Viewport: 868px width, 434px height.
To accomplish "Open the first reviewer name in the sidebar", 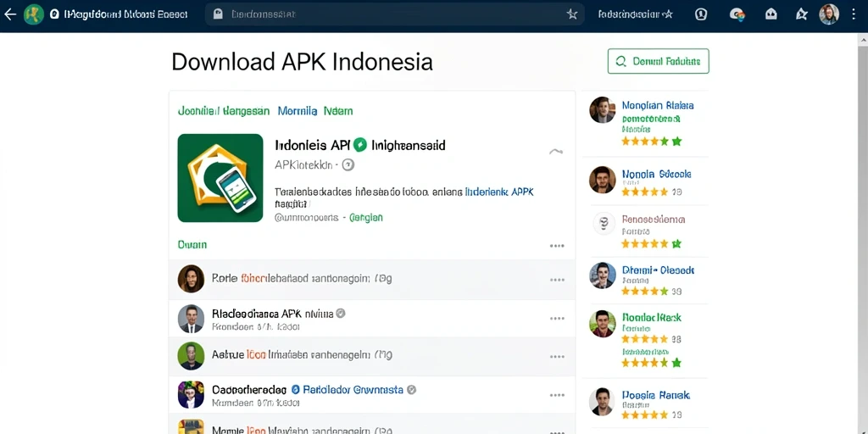I will point(658,105).
